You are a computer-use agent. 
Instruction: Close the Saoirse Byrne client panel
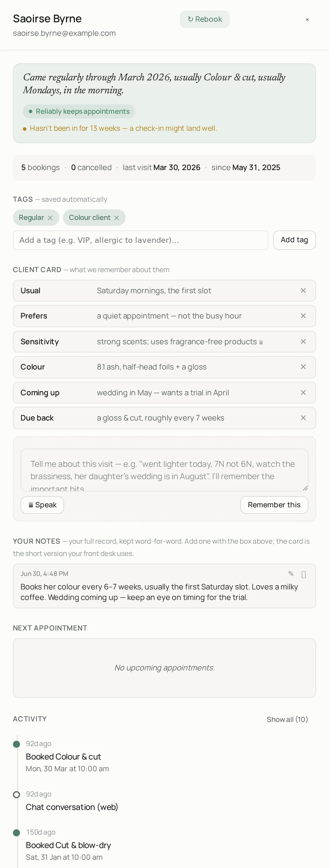pos(307,20)
